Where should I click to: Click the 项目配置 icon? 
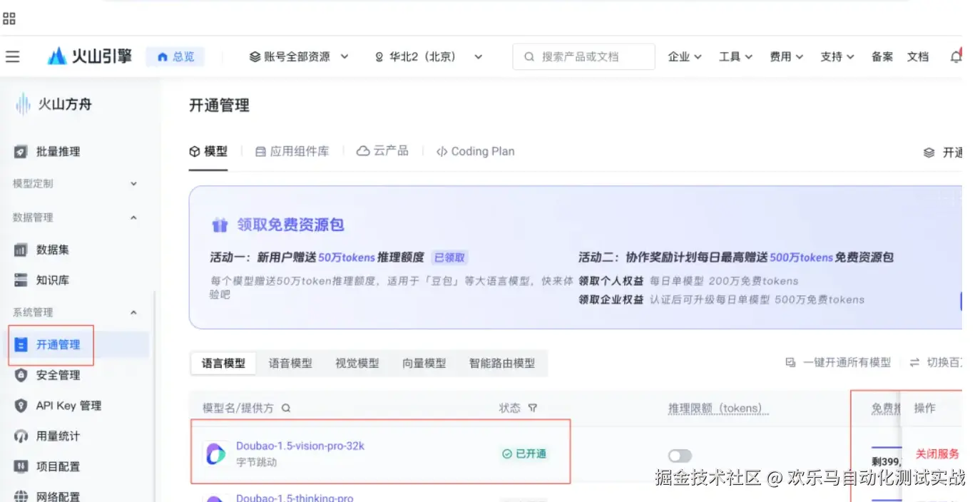pos(21,466)
